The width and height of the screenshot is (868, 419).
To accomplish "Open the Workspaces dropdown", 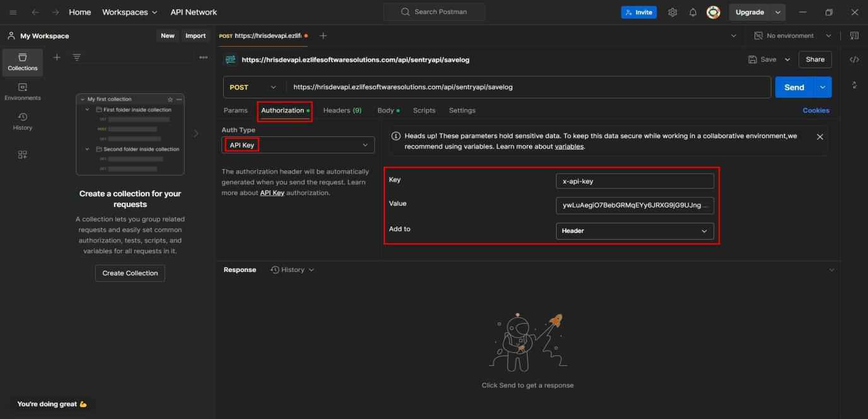I will (x=129, y=12).
